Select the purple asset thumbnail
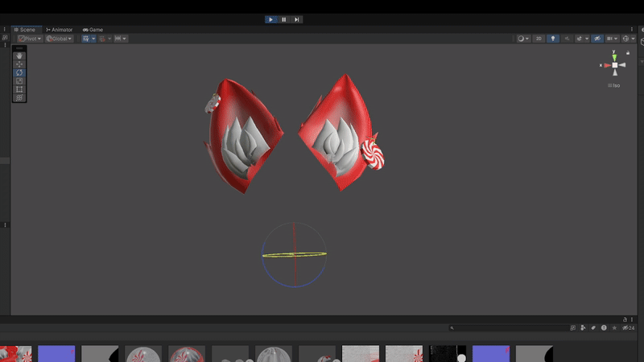 pyautogui.click(x=56, y=354)
